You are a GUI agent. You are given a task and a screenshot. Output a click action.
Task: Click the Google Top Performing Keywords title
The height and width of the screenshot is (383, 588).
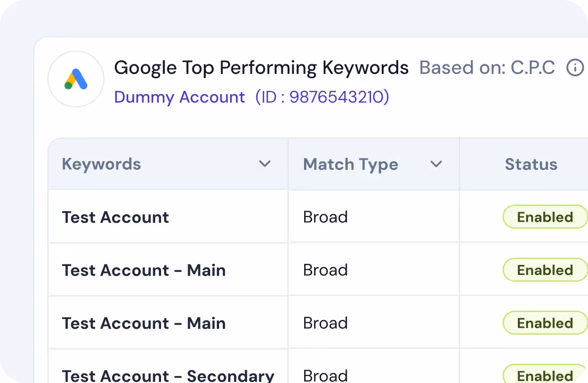click(261, 68)
